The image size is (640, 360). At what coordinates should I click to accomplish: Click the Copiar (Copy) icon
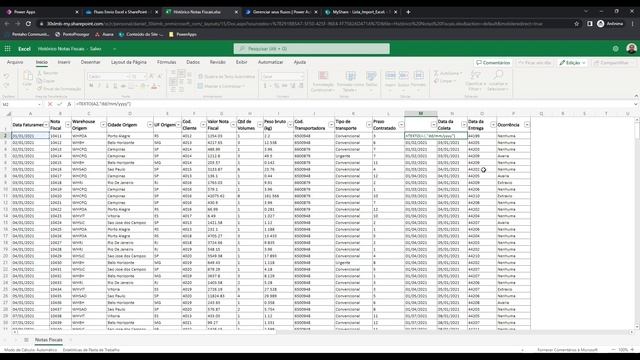(x=40, y=81)
